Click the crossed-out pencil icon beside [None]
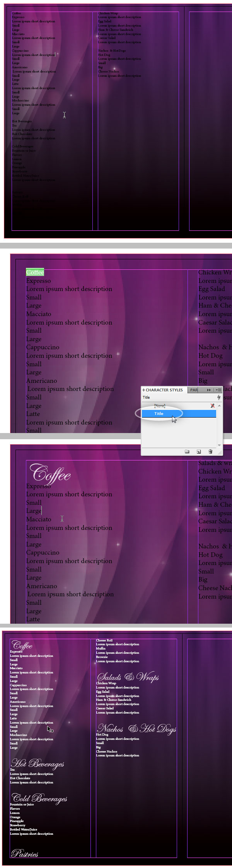The image size is (232, 868). coord(212,406)
